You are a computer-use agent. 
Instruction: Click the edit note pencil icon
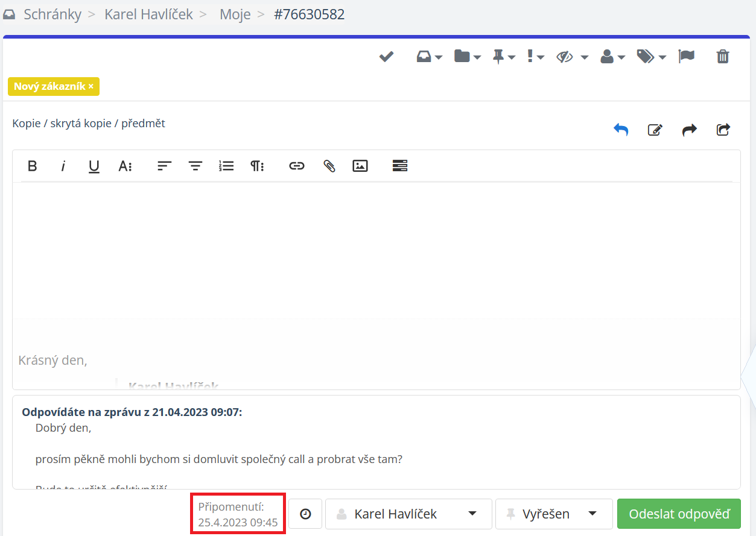click(655, 129)
